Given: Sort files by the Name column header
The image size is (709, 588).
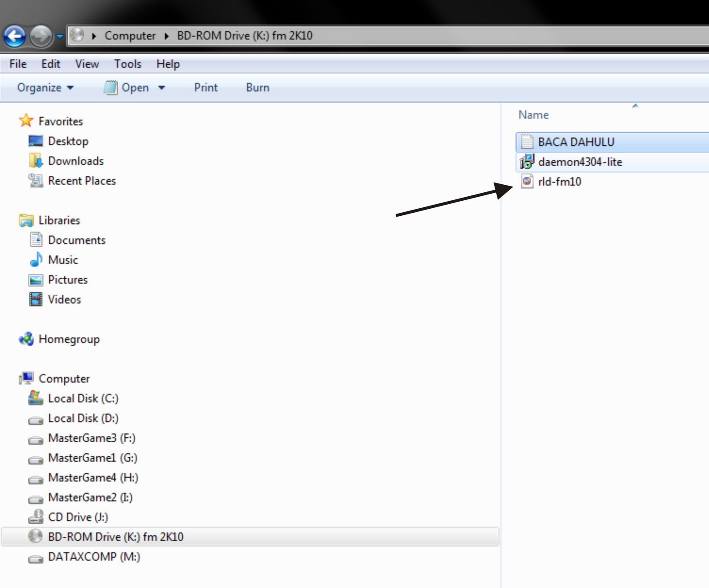Looking at the screenshot, I should point(534,115).
